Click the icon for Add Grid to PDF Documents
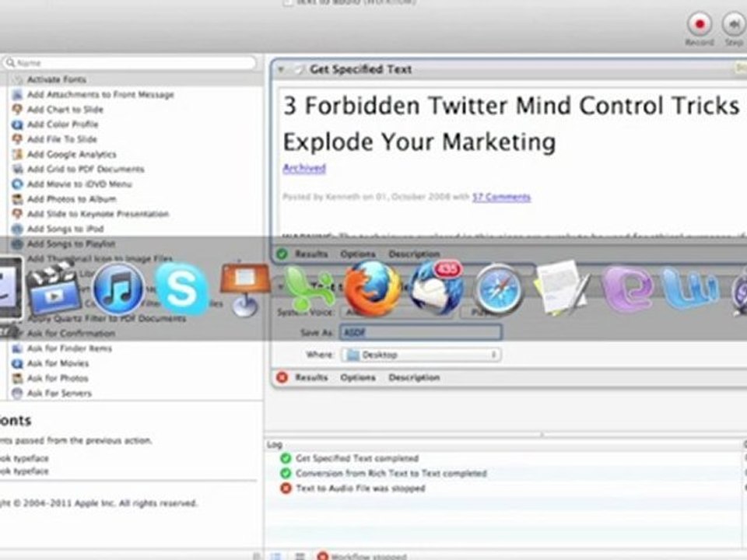 click(17, 169)
